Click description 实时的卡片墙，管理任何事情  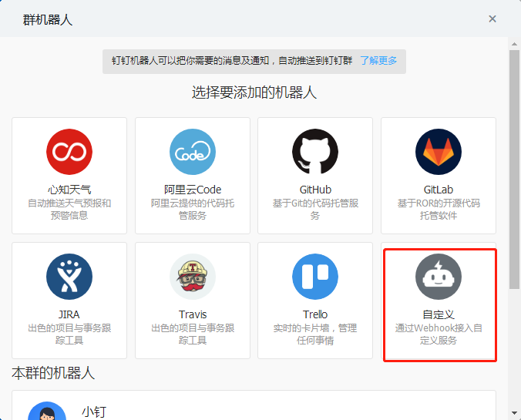(315, 334)
